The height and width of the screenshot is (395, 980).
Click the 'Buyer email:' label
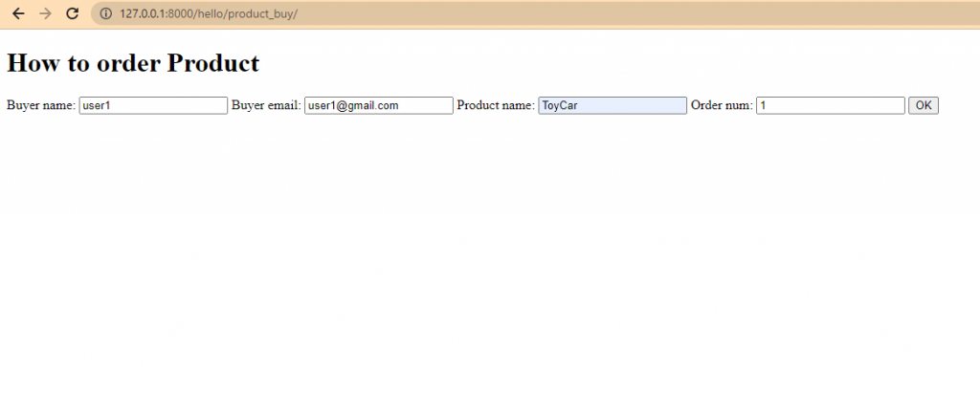[x=266, y=105]
